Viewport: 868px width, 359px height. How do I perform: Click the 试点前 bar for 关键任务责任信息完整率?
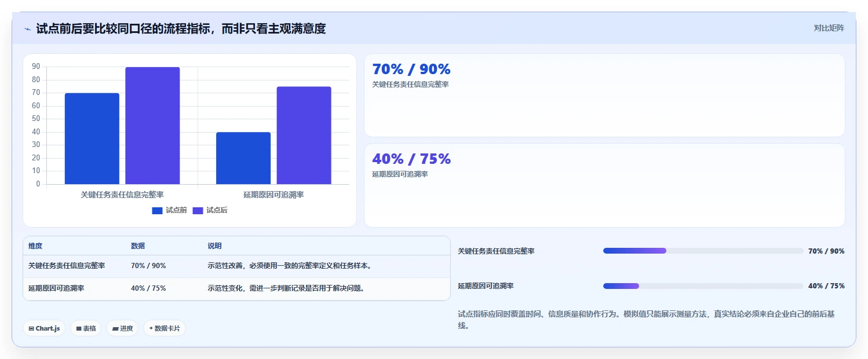click(92, 138)
